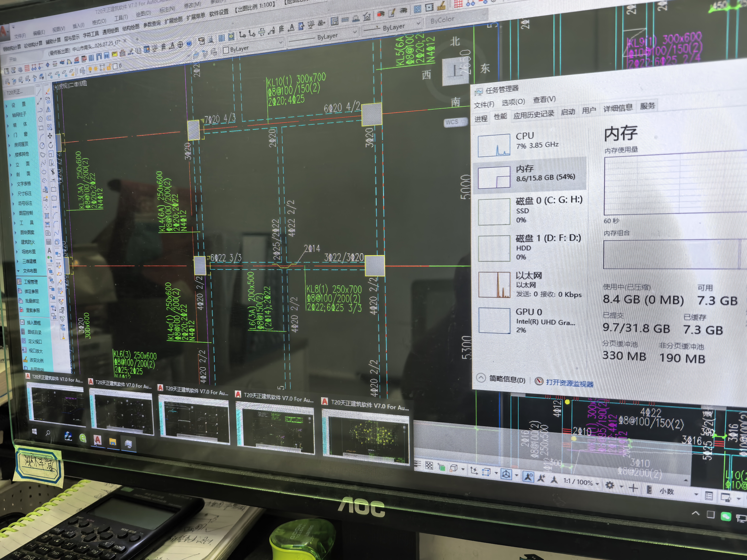Open the Windows Start menu
This screenshot has height=560, width=747.
(34, 432)
